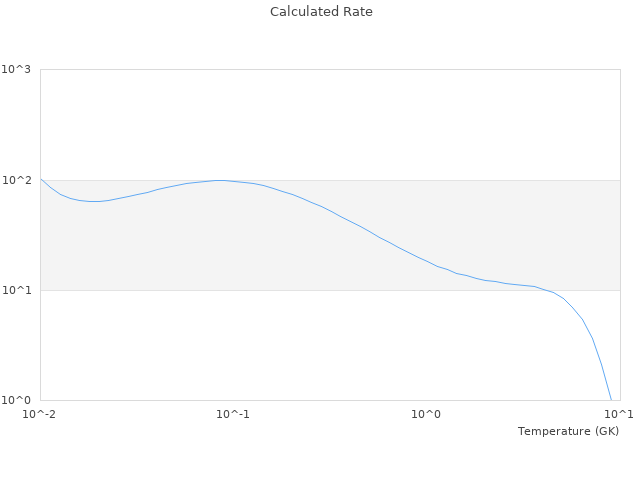Viewport: 640px width, 480px height.
Task: Click the 10^0 y-axis tick label
Action: tap(16, 400)
